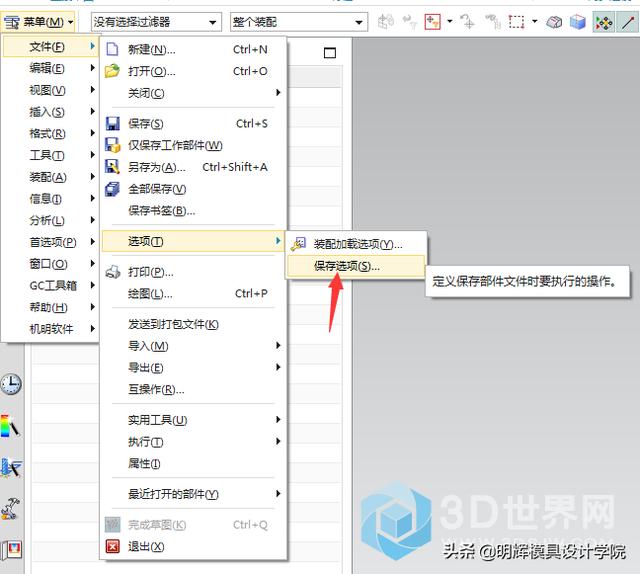This screenshot has width=640, height=574.
Task: Choose 互操作(R)... entry
Action: (x=193, y=389)
